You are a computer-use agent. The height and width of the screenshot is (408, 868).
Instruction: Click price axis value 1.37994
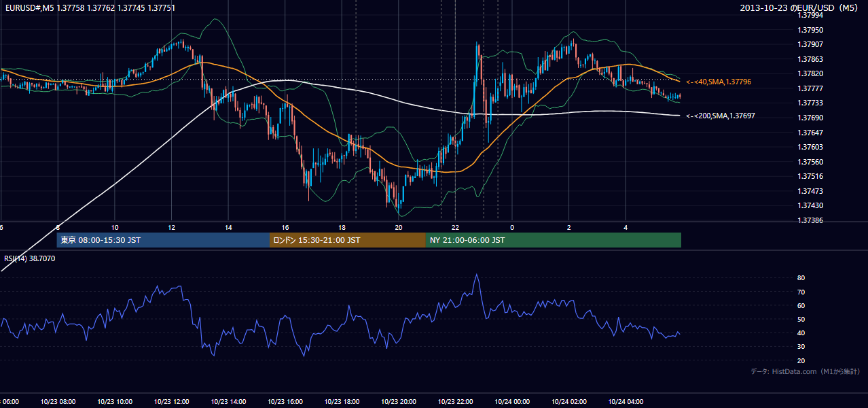pyautogui.click(x=810, y=16)
